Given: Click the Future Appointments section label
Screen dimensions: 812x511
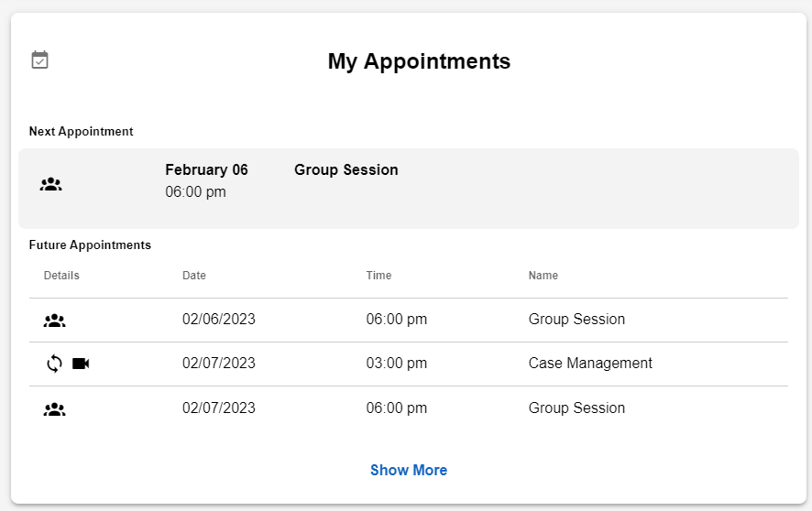Looking at the screenshot, I should (90, 245).
